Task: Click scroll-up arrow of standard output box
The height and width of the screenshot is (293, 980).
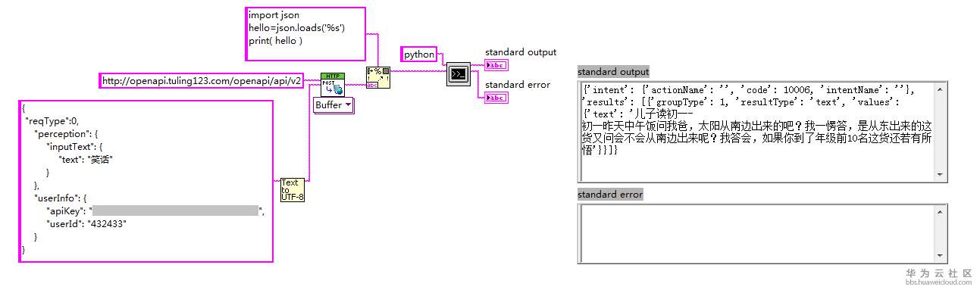Action: pos(941,89)
